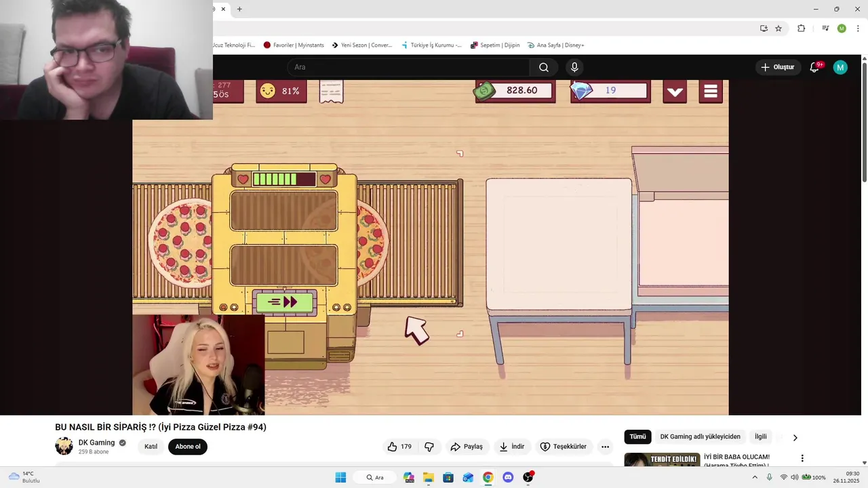Open the Favoriler | Myinstants bookmark
The height and width of the screenshot is (488, 868).
click(293, 45)
